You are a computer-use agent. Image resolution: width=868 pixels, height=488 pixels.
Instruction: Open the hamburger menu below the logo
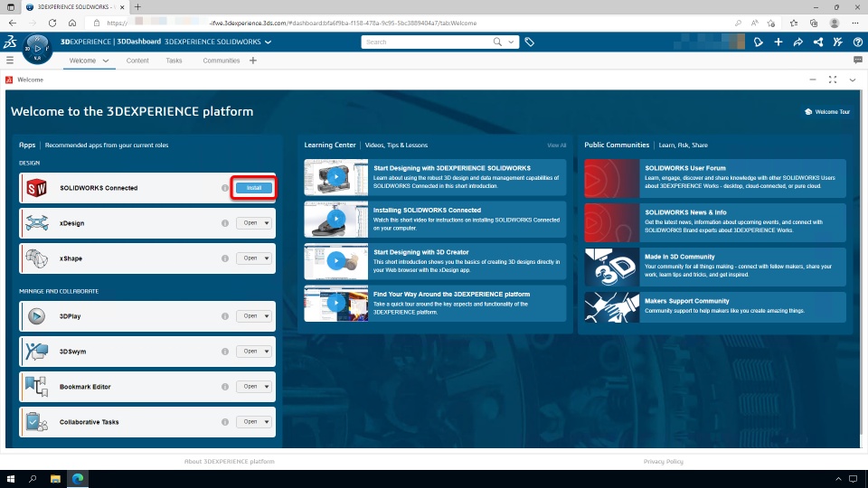(x=10, y=60)
